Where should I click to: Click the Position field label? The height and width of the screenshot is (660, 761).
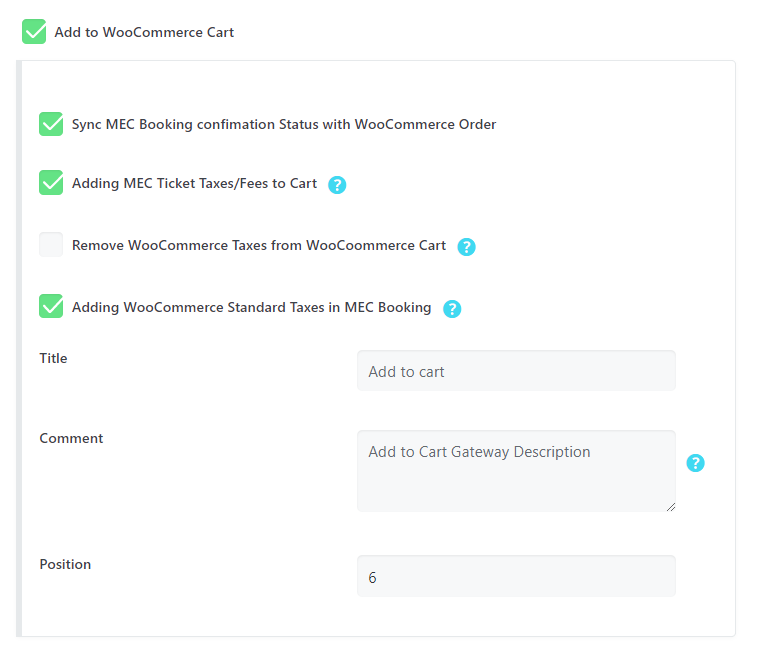point(65,564)
